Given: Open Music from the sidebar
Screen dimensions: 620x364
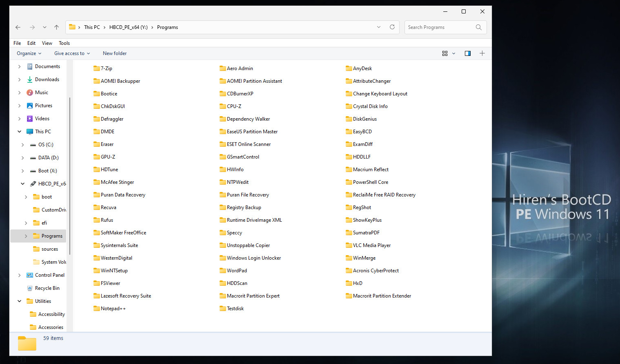Looking at the screenshot, I should [x=42, y=92].
